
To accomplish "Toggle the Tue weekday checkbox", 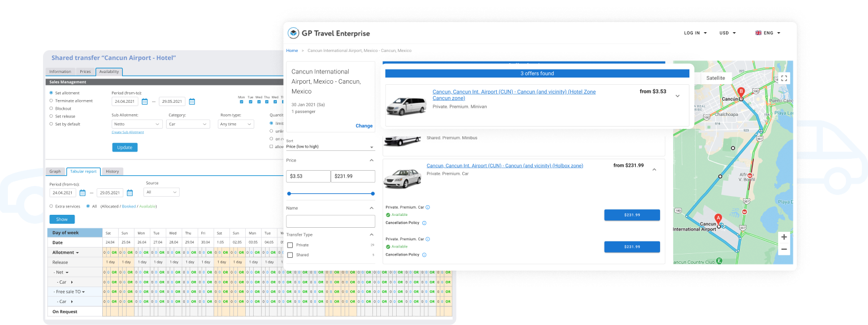I will [x=250, y=102].
